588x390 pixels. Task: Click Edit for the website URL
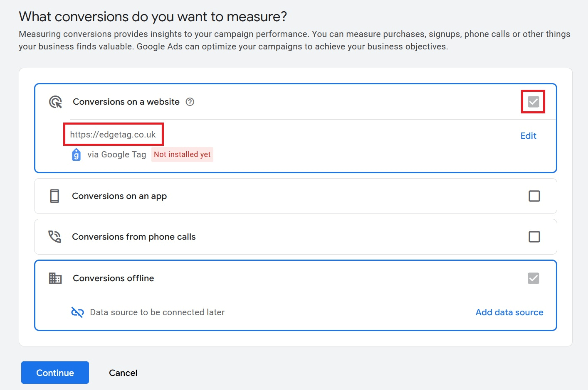pyautogui.click(x=529, y=136)
